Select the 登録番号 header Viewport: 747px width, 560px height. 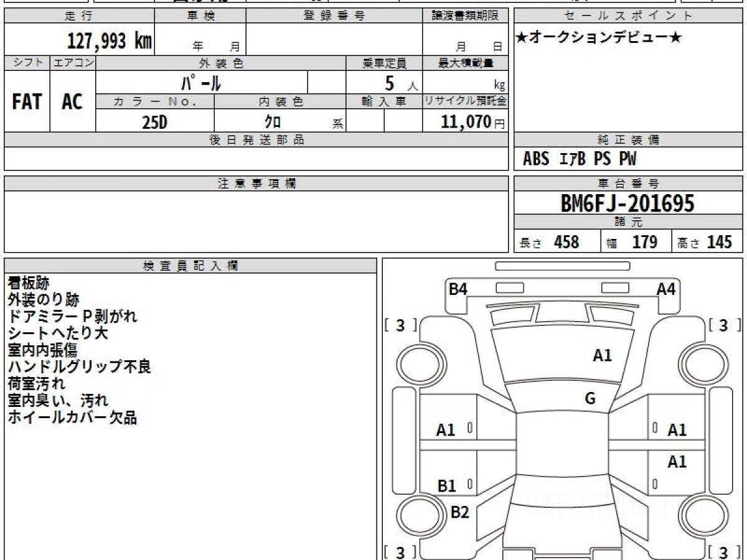click(x=334, y=16)
